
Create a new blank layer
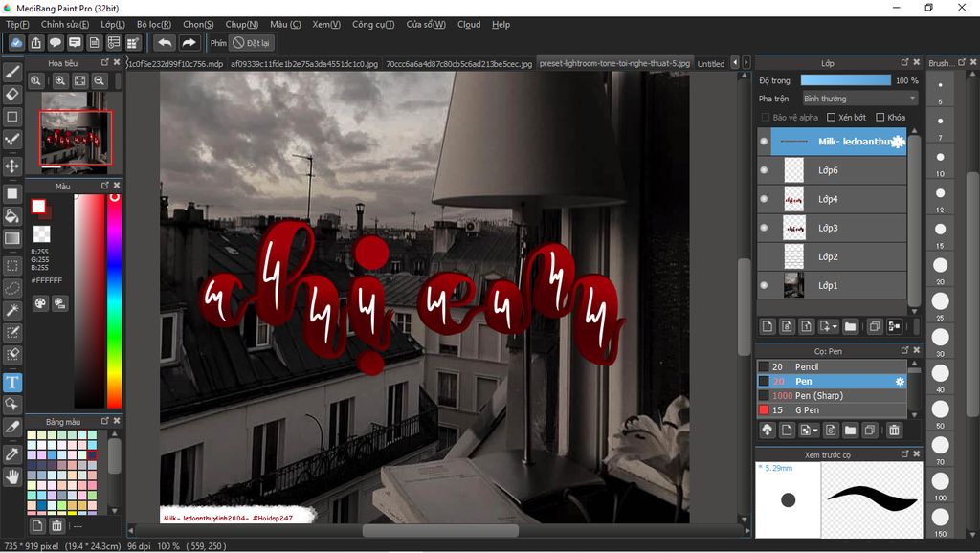pos(768,326)
